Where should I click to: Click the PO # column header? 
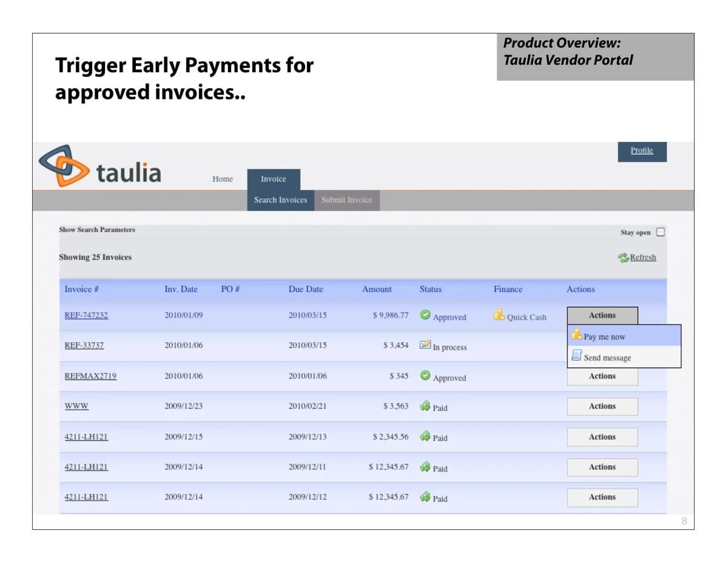click(230, 289)
